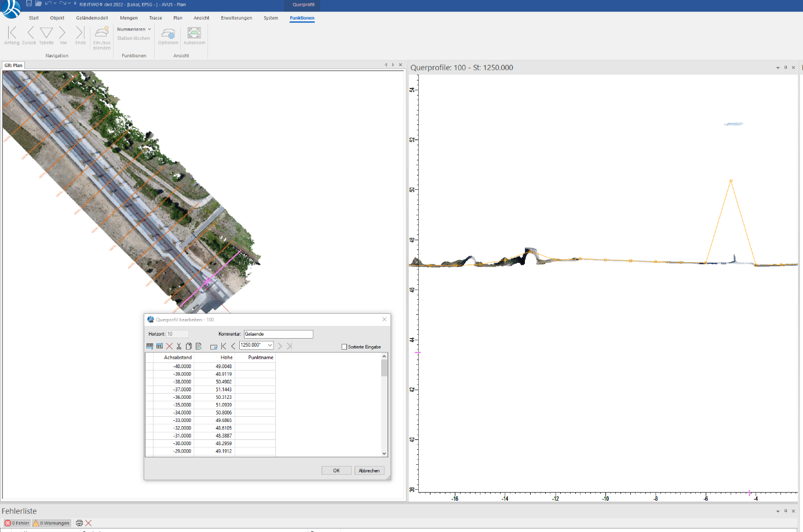Enable the Sortierte Eingabe checkbox
This screenshot has height=532, width=803.
coord(344,347)
